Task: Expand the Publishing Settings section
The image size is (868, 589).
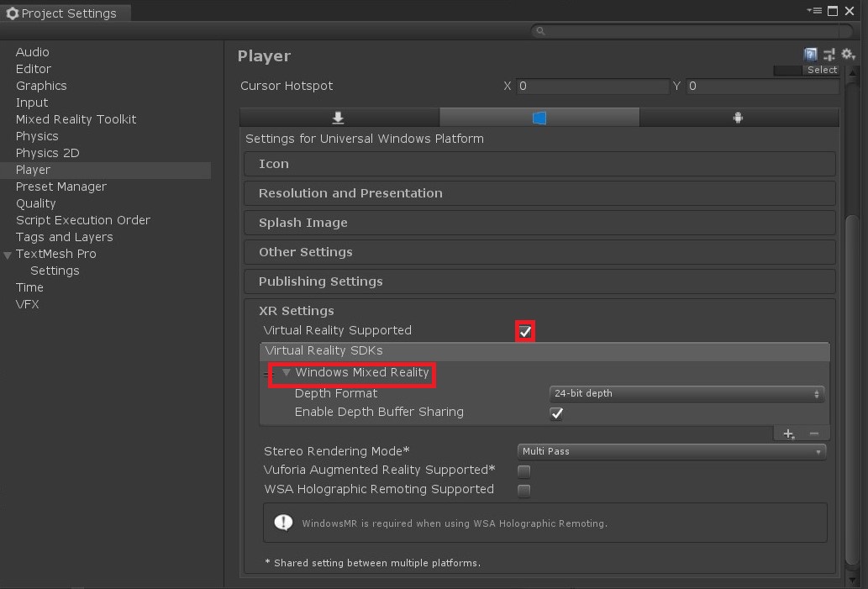Action: (x=539, y=281)
